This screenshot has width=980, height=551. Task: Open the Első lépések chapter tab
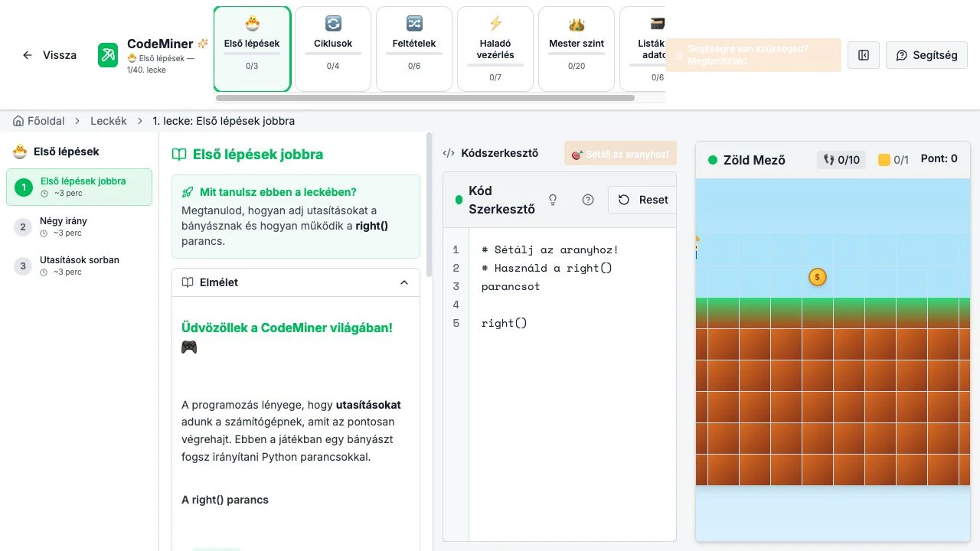pos(252,49)
